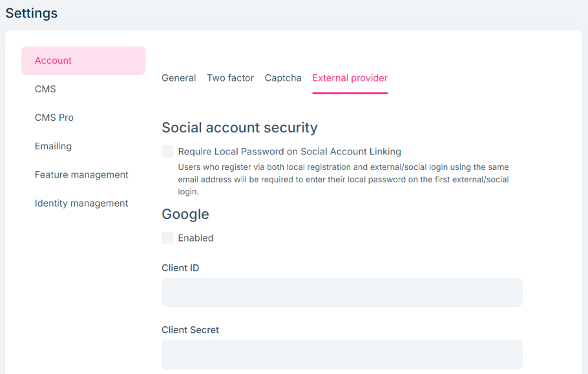Open the CMS settings section
Image resolution: width=588 pixels, height=374 pixels.
point(44,88)
